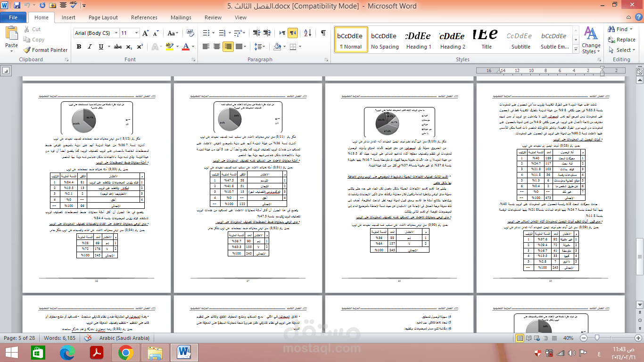The height and width of the screenshot is (362, 644).
Task: Open the Word Help question mark
Action: click(x=638, y=18)
